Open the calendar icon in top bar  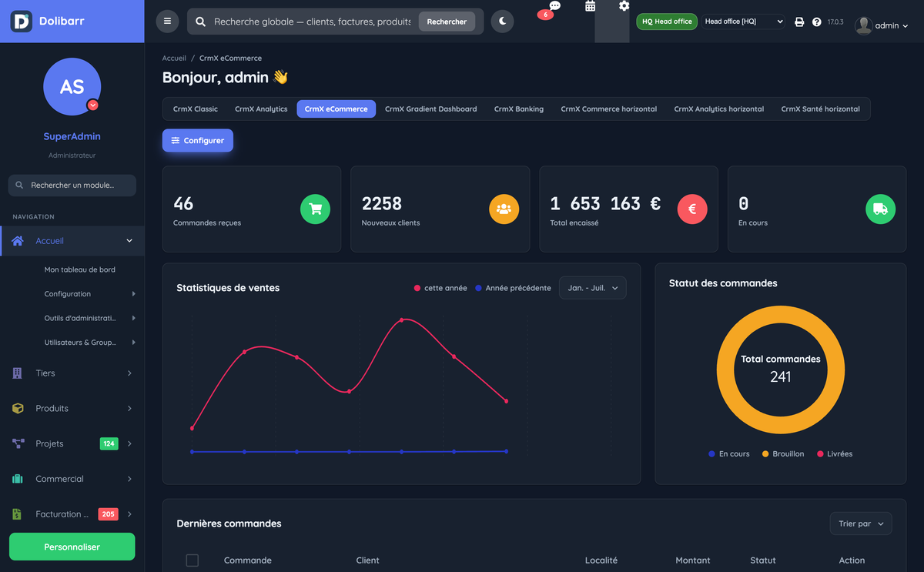pyautogui.click(x=591, y=6)
